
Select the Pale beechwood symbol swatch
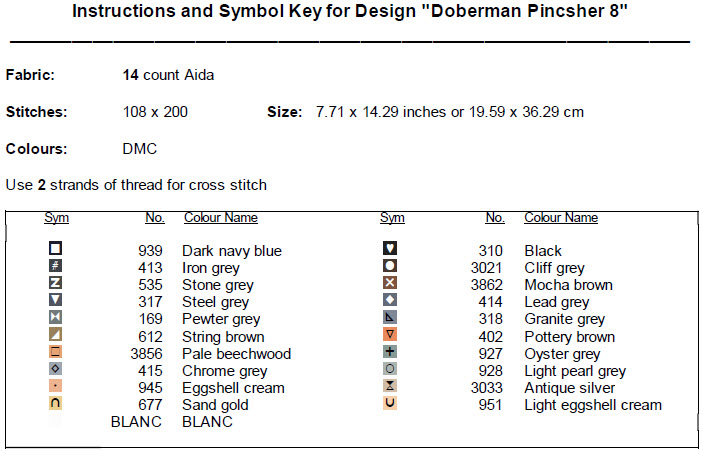56,352
